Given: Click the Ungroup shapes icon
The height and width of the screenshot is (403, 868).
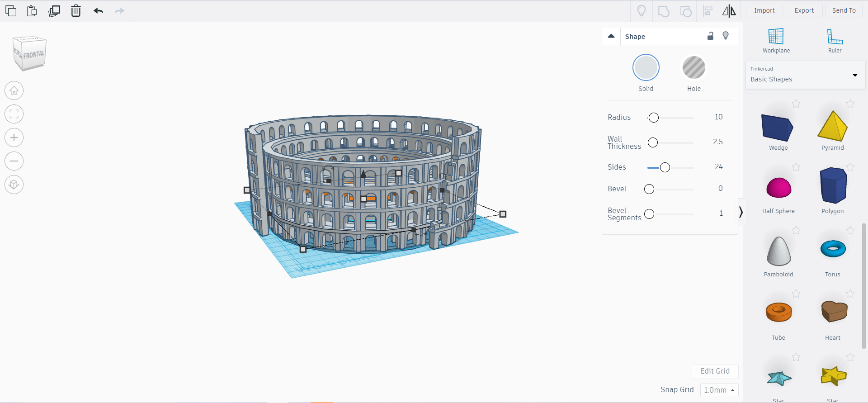Looking at the screenshot, I should pyautogui.click(x=686, y=11).
